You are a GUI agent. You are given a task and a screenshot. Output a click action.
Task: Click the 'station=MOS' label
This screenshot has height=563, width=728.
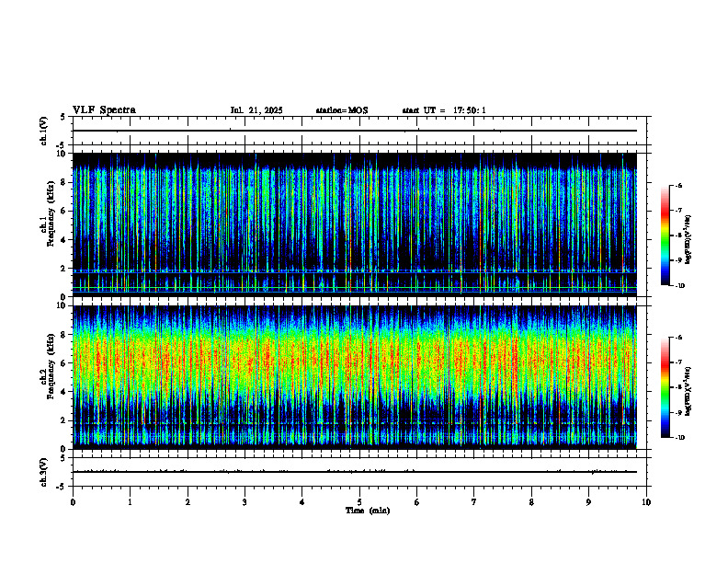click(342, 110)
